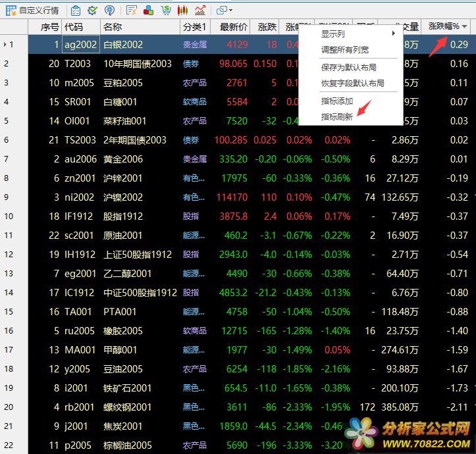The width and height of the screenshot is (476, 454).
Task: Click price 335.20 in au2006 row
Action: click(234, 159)
